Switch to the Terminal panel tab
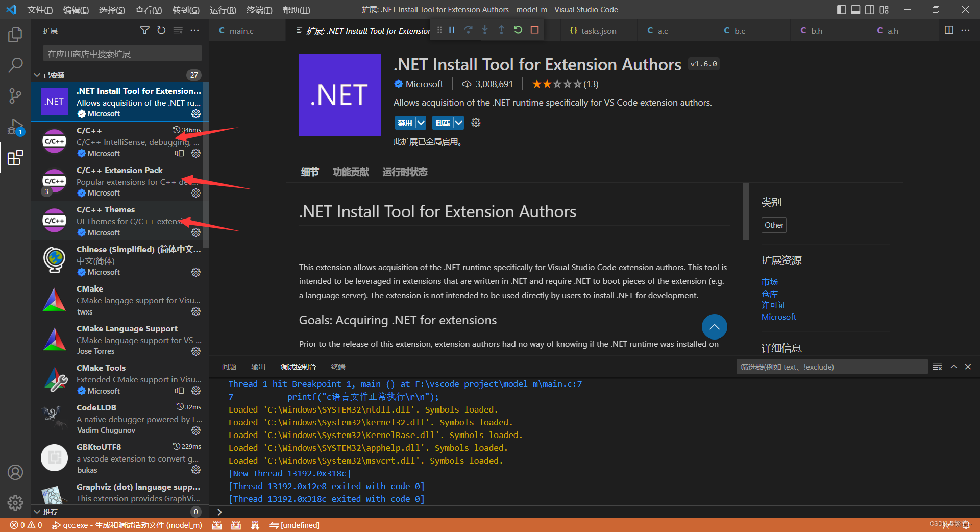Screen dimensions: 980x532 [x=338, y=367]
